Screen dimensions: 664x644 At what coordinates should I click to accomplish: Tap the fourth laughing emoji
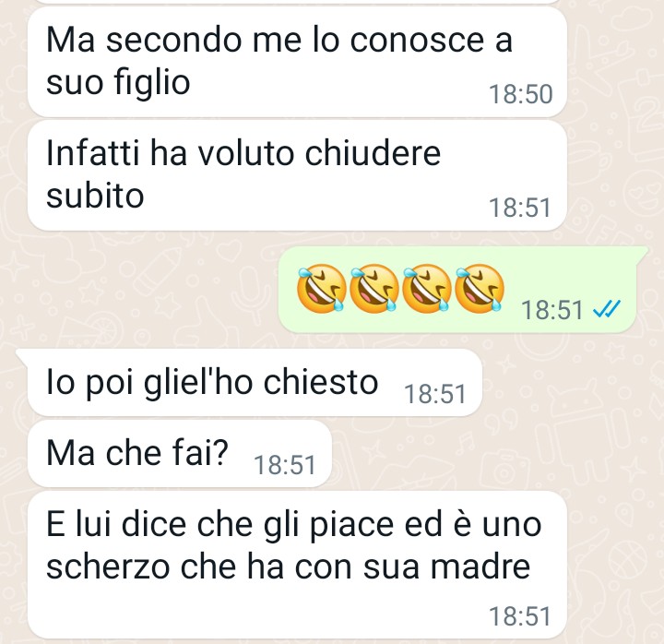tap(480, 289)
